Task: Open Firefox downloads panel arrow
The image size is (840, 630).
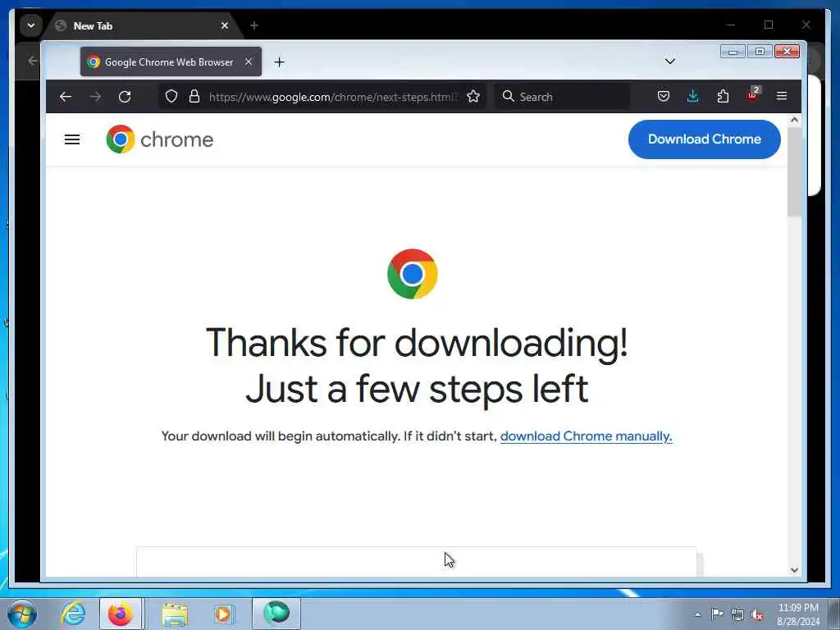Action: click(x=692, y=97)
